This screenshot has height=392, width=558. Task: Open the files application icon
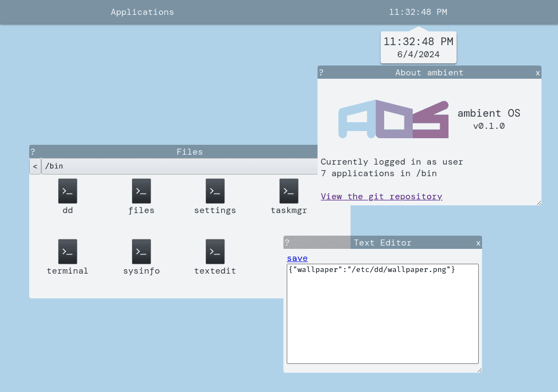(x=141, y=191)
